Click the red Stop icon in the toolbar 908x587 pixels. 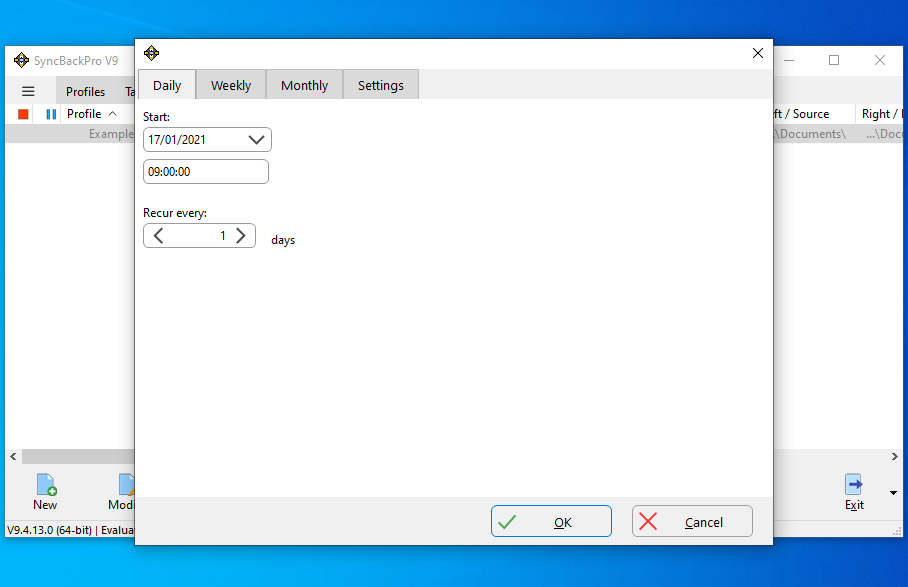(x=23, y=115)
